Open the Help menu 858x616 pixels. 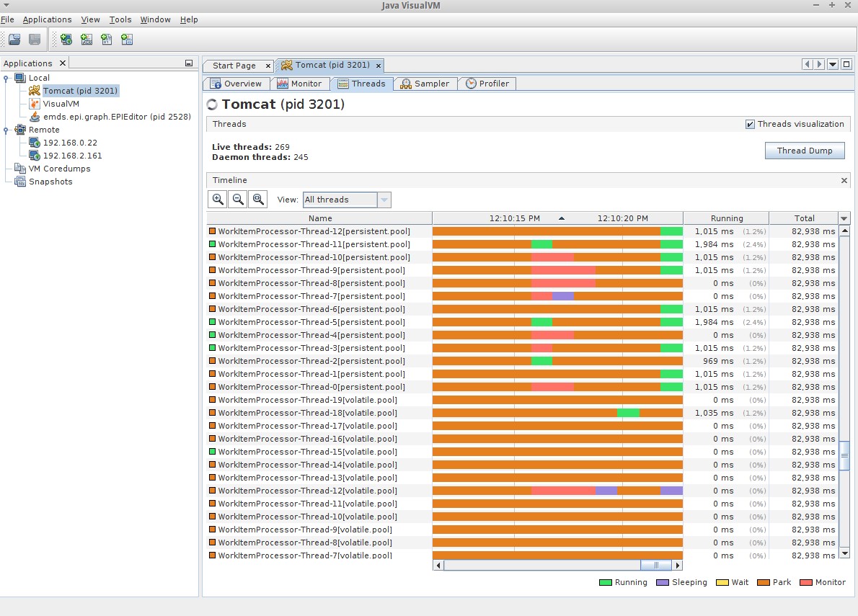point(189,19)
